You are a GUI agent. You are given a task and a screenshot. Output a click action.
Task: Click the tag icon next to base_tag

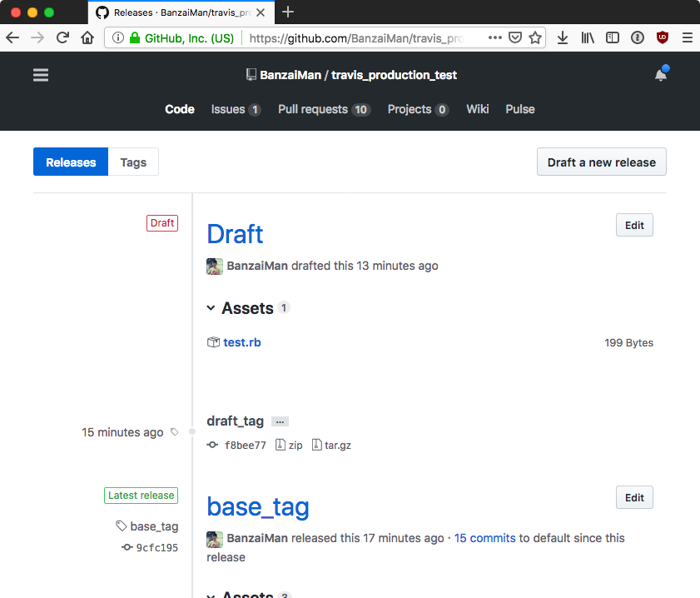click(x=122, y=526)
